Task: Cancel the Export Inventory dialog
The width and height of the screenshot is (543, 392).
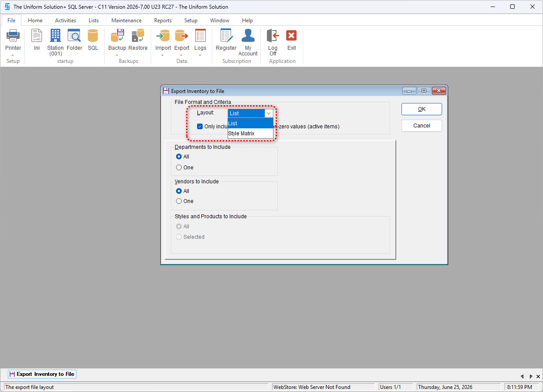Action: [x=422, y=125]
